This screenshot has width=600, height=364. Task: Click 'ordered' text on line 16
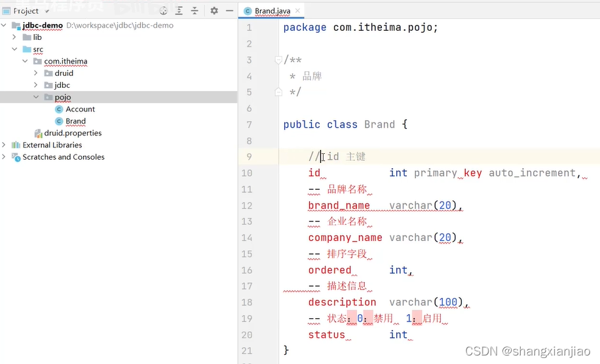tap(329, 270)
